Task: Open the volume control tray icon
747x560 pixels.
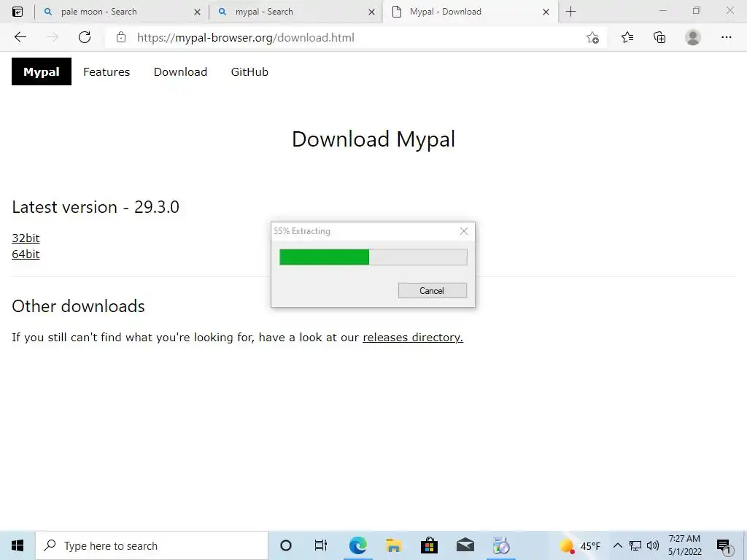Action: click(653, 545)
